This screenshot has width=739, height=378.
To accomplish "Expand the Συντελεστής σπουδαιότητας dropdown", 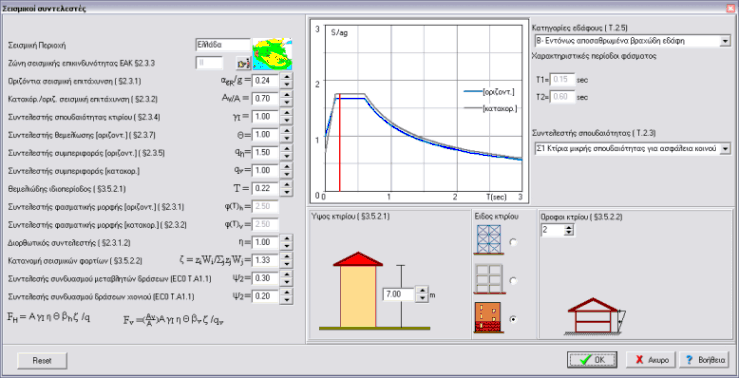I will [x=725, y=149].
